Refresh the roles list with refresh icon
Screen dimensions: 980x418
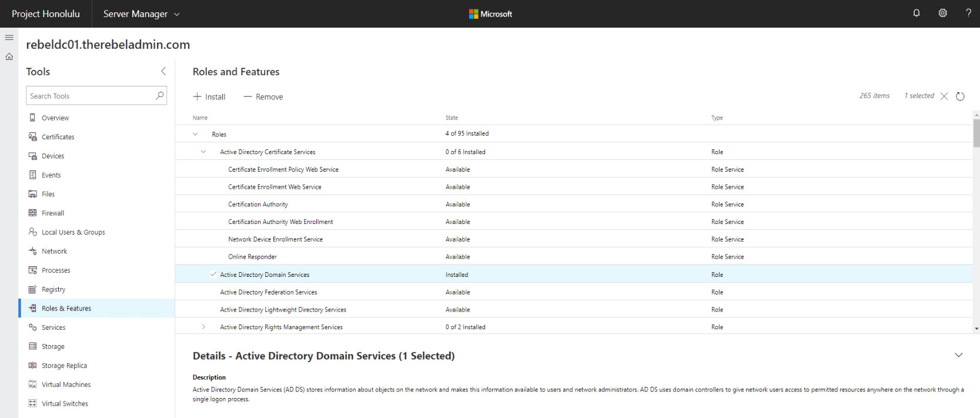[960, 96]
